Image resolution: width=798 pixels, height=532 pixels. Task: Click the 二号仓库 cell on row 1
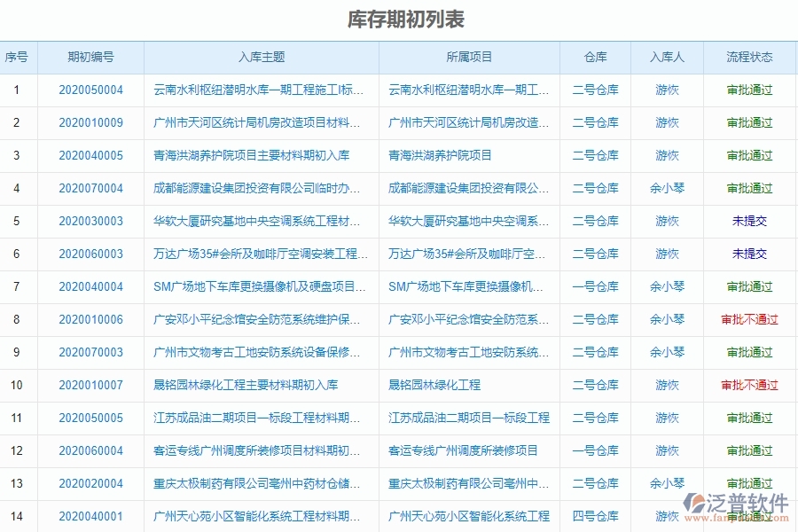click(595, 90)
